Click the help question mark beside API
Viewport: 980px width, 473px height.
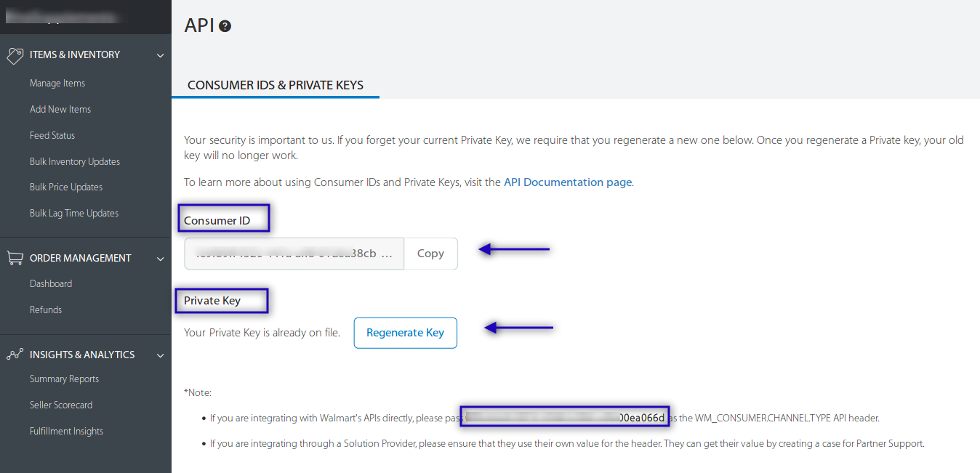click(x=225, y=26)
